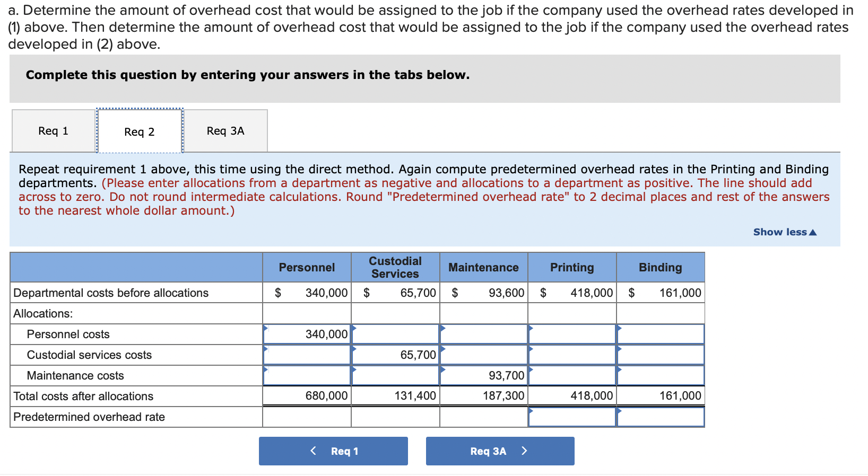Click Printing departmental cost 418,000
The width and height of the screenshot is (868, 476).
[592, 293]
